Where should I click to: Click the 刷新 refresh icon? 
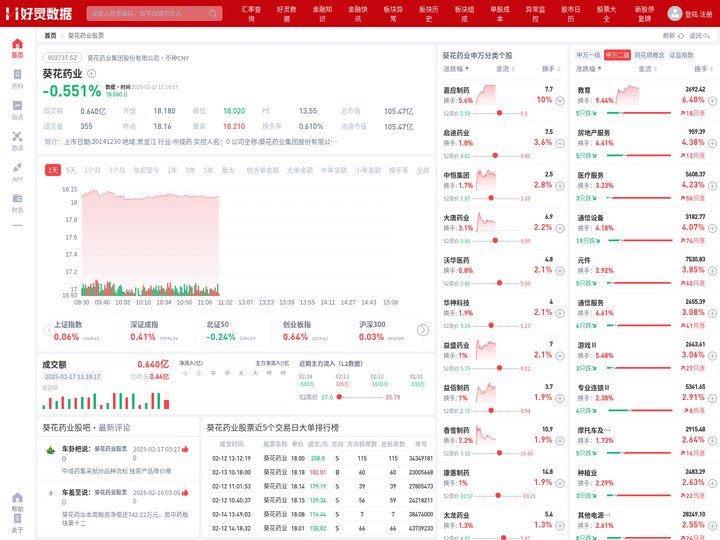pos(681,35)
